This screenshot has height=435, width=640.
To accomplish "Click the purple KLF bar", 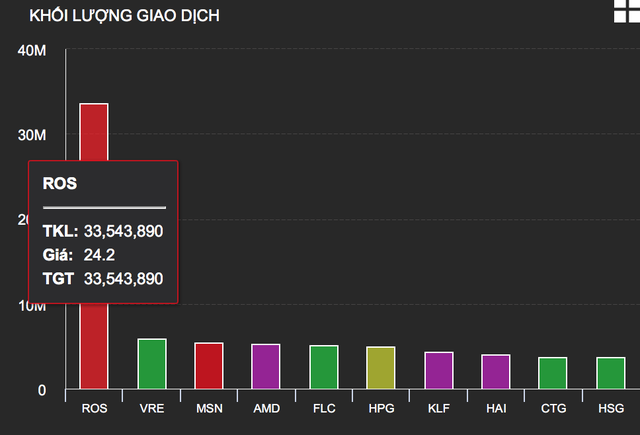I will 438,370.
